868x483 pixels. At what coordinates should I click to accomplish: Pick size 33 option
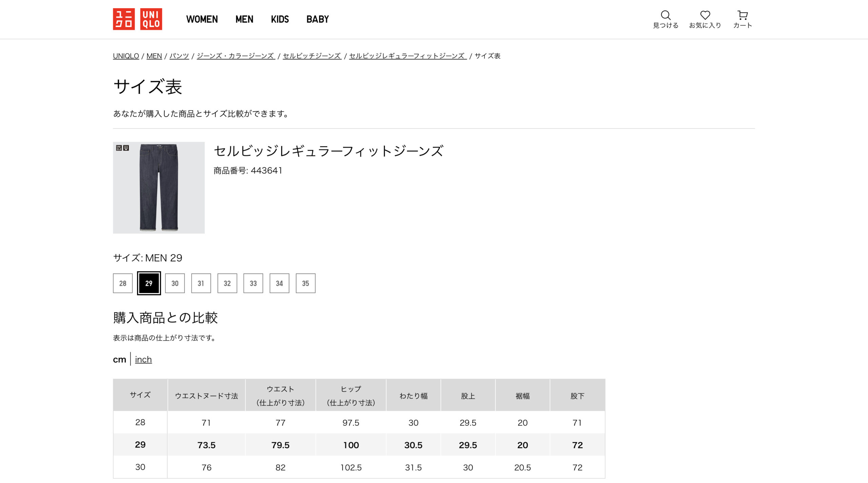coord(253,283)
